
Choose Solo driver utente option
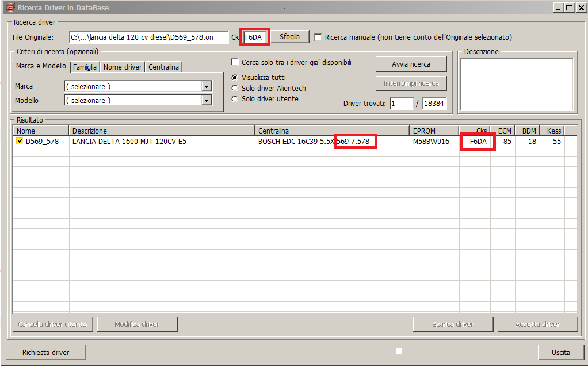pos(235,99)
